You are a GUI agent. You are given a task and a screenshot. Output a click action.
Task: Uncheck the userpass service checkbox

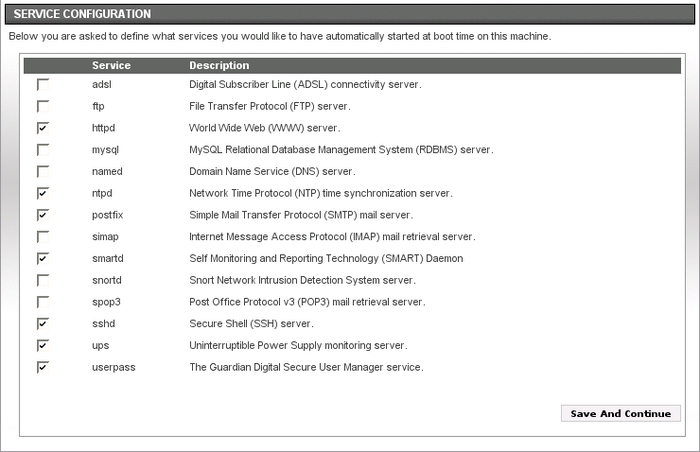[x=43, y=367]
